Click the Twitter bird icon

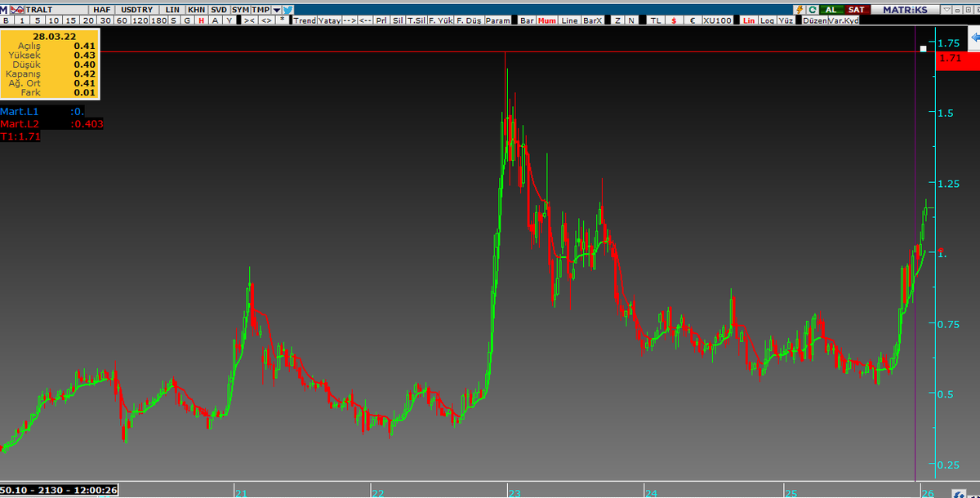(x=288, y=10)
